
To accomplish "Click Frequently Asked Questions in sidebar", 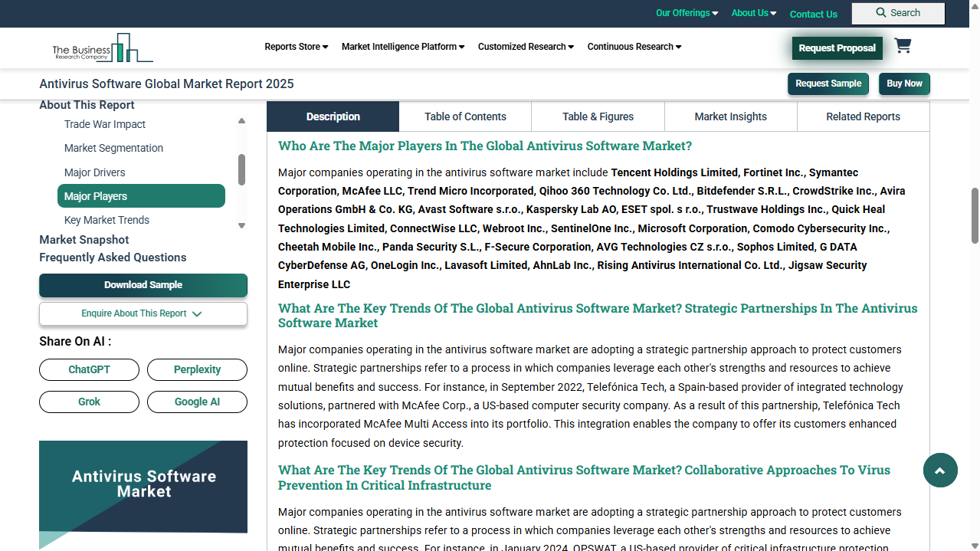I will coord(113,257).
